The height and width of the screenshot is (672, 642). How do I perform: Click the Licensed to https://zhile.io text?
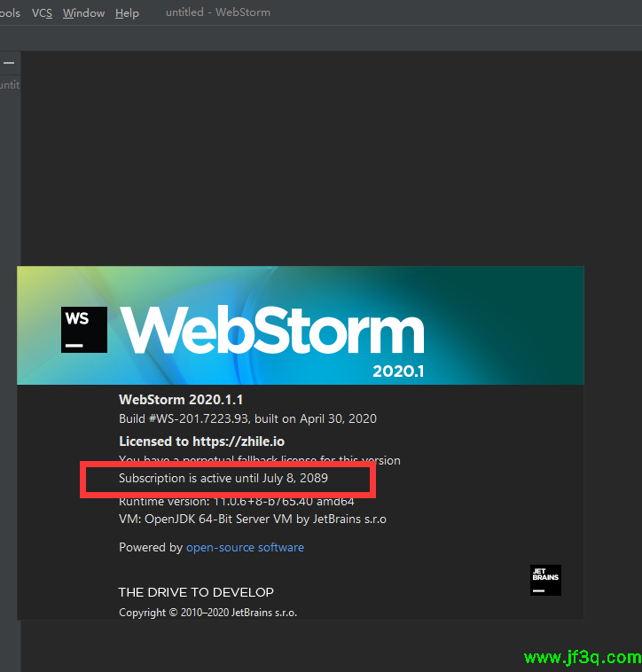[x=201, y=441]
